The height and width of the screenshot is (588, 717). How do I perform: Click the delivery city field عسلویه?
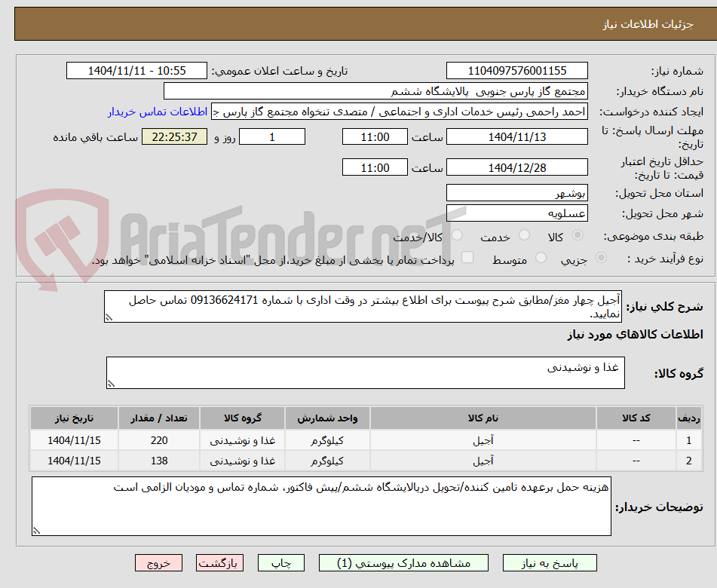pos(516,213)
